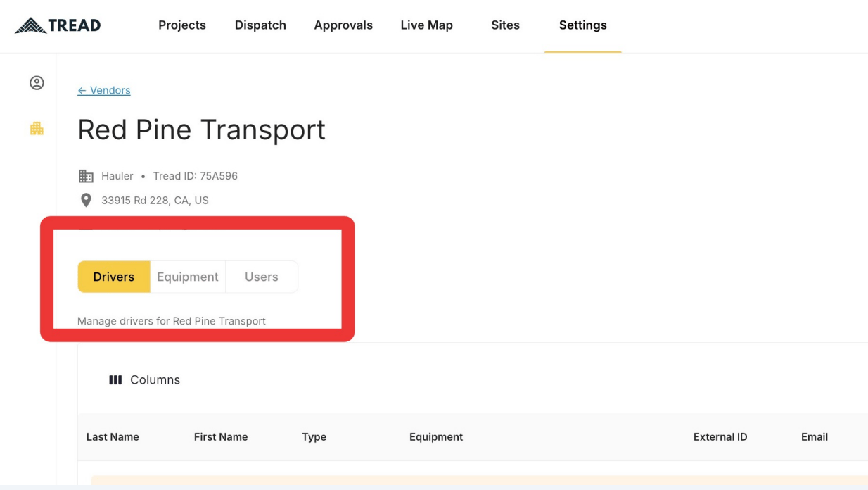This screenshot has width=868, height=490.
Task: Go to the Approvals page
Action: click(x=343, y=25)
